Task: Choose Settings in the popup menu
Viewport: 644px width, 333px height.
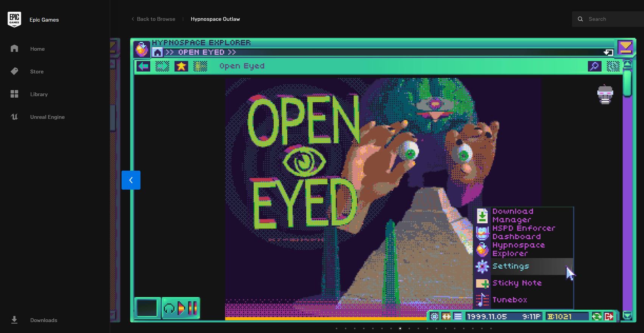Action: 524,266
